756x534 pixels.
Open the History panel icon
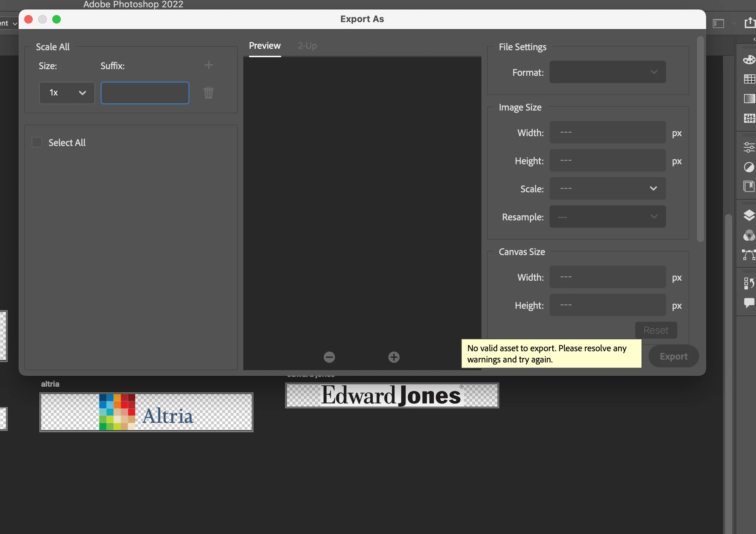(x=749, y=283)
